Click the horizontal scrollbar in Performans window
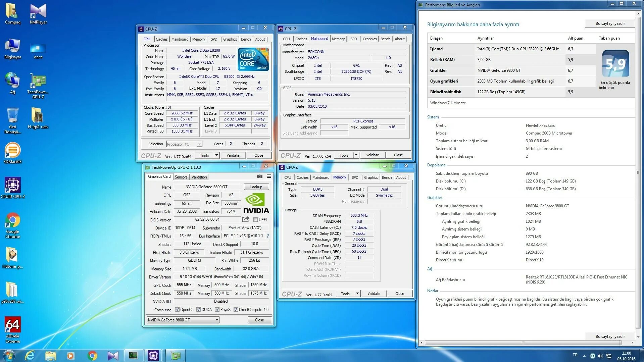 [523, 343]
